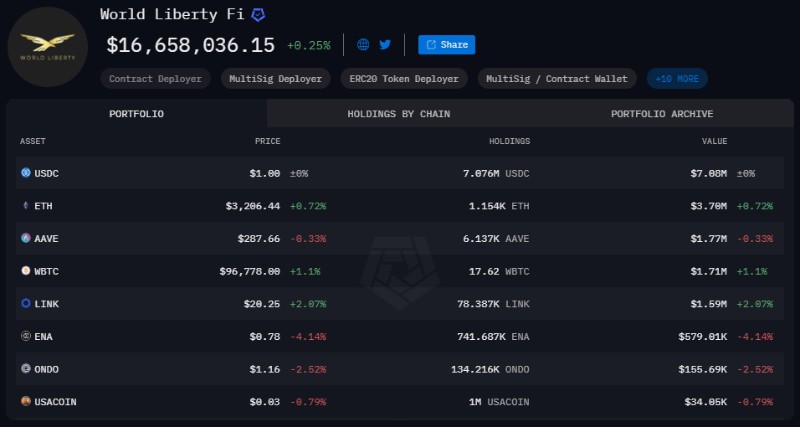The width and height of the screenshot is (800, 427).
Task: Click the verified shield badge icon
Action: 258,15
